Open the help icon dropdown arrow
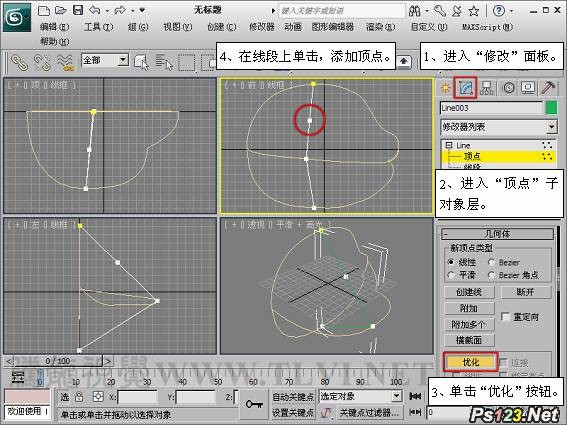567x425 pixels. (x=511, y=11)
